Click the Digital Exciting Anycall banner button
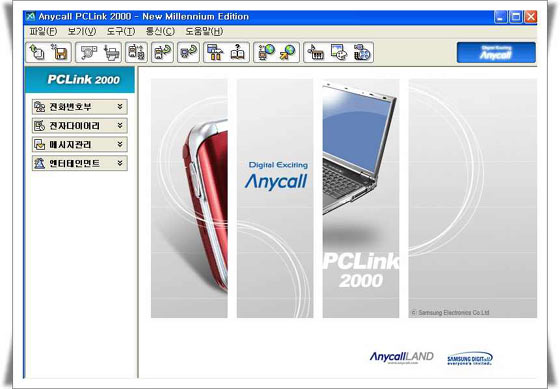The height and width of the screenshot is (389, 560). [x=496, y=53]
